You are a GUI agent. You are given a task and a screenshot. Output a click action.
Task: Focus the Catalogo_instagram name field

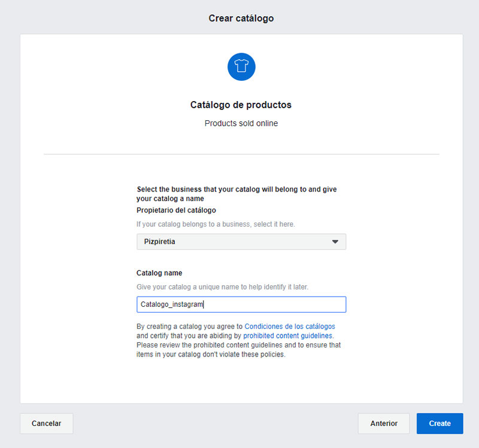[241, 304]
